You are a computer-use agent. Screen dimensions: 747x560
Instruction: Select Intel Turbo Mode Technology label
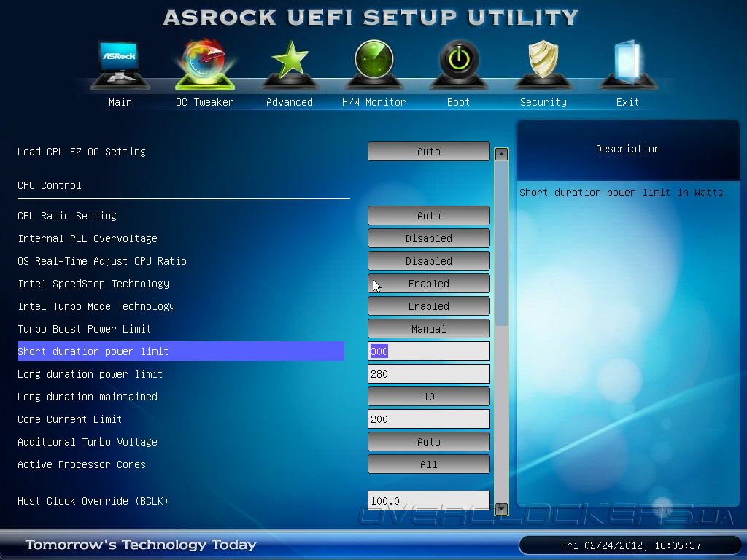click(96, 306)
